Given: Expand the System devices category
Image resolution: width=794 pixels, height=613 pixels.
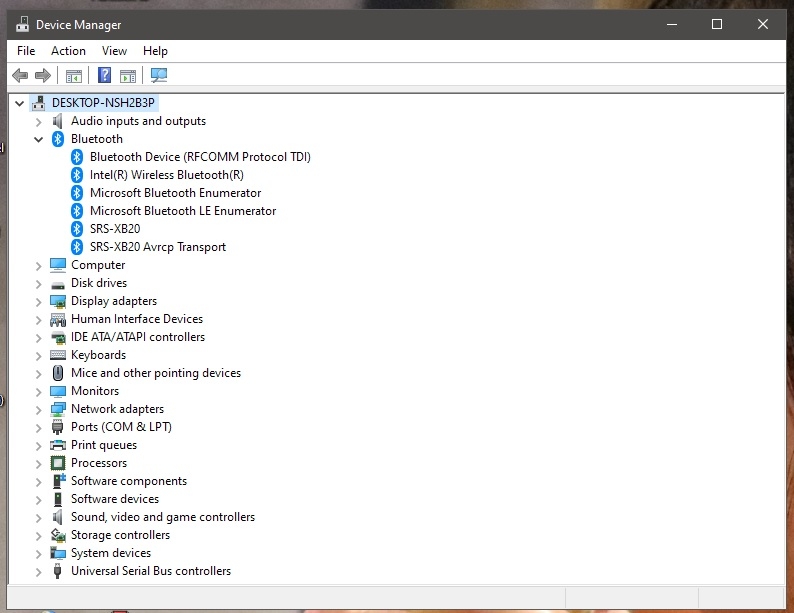Looking at the screenshot, I should pos(38,554).
